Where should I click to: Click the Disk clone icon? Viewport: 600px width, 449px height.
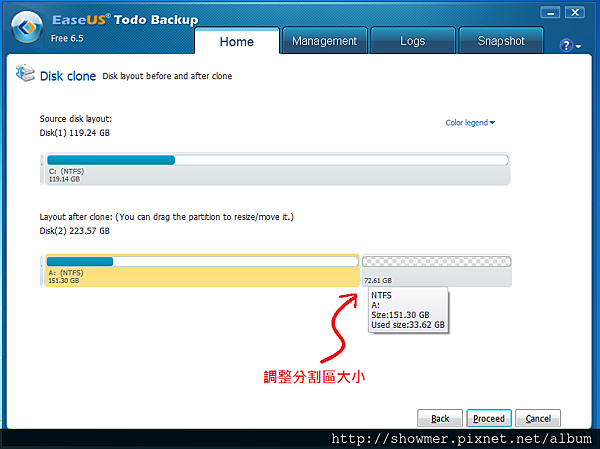[26, 73]
